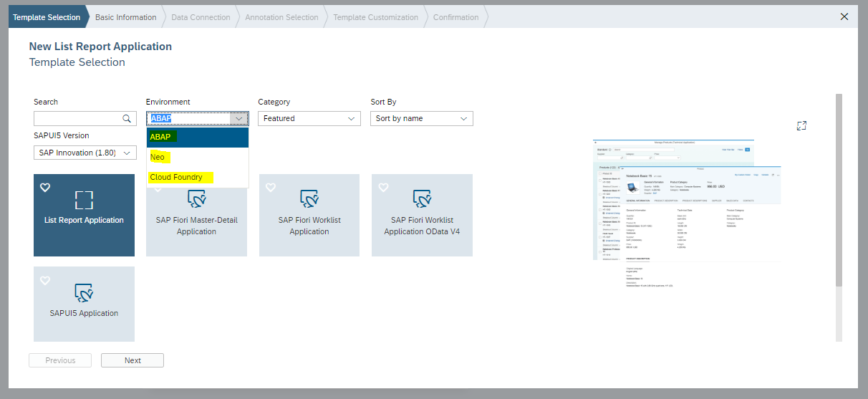The image size is (868, 399).
Task: Select the SAPUI5 Application template icon
Action: tap(84, 292)
